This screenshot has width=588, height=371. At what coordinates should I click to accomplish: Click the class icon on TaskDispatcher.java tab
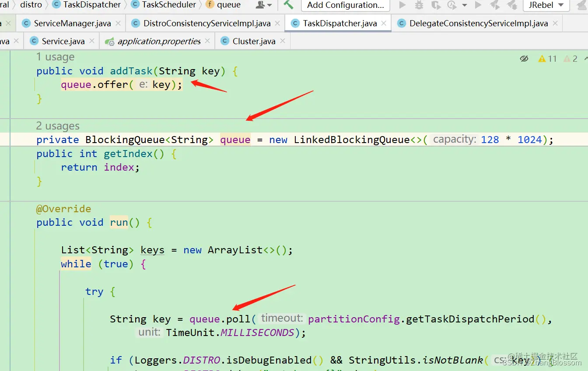pyautogui.click(x=295, y=23)
